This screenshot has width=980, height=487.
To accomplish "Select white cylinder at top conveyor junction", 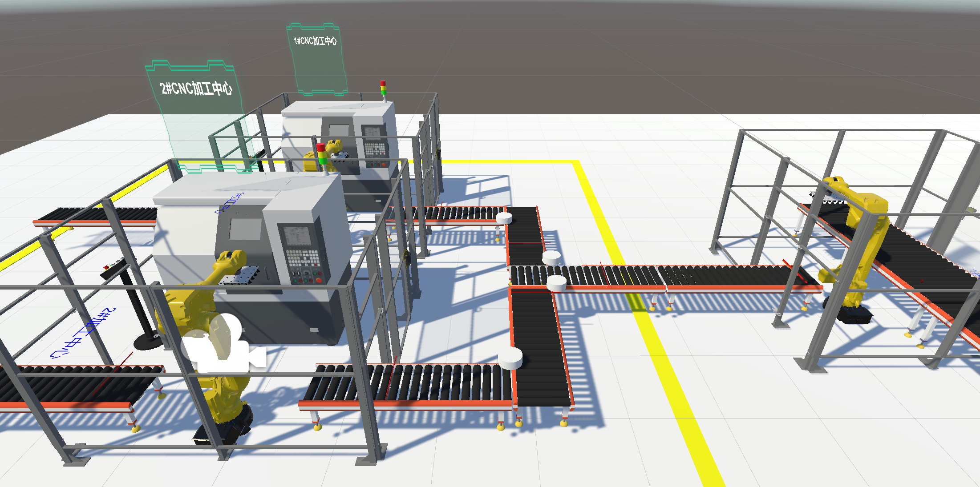I will [x=504, y=218].
